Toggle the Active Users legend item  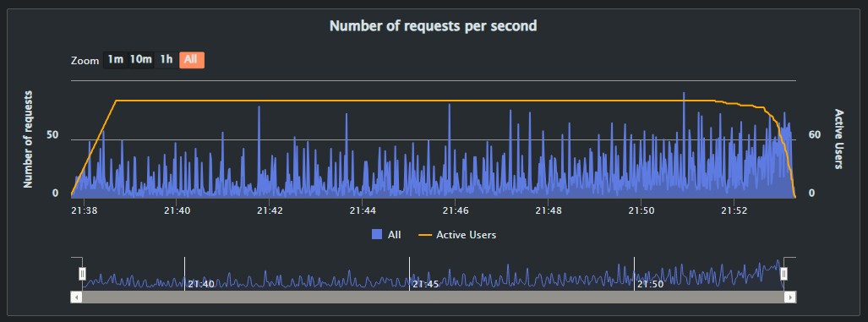(457, 235)
